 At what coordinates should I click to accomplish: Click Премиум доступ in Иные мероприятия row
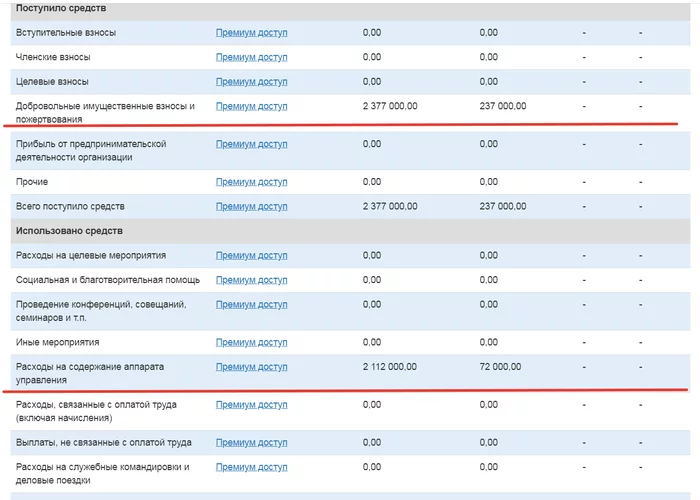251,343
